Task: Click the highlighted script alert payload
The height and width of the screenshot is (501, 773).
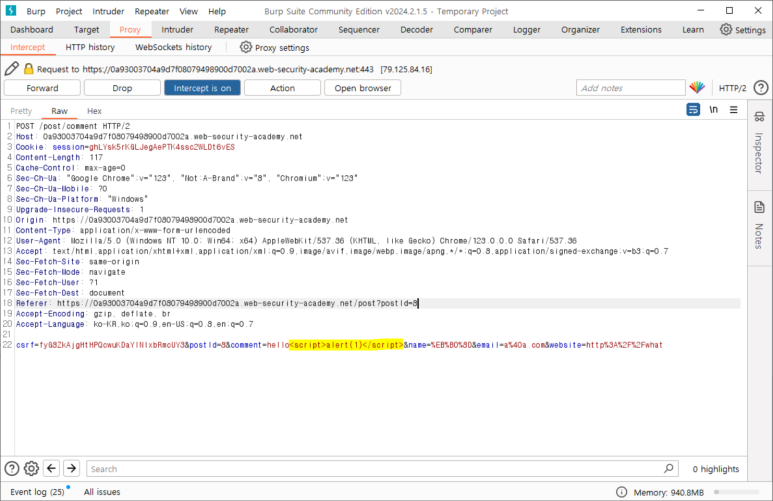Action: click(x=346, y=345)
